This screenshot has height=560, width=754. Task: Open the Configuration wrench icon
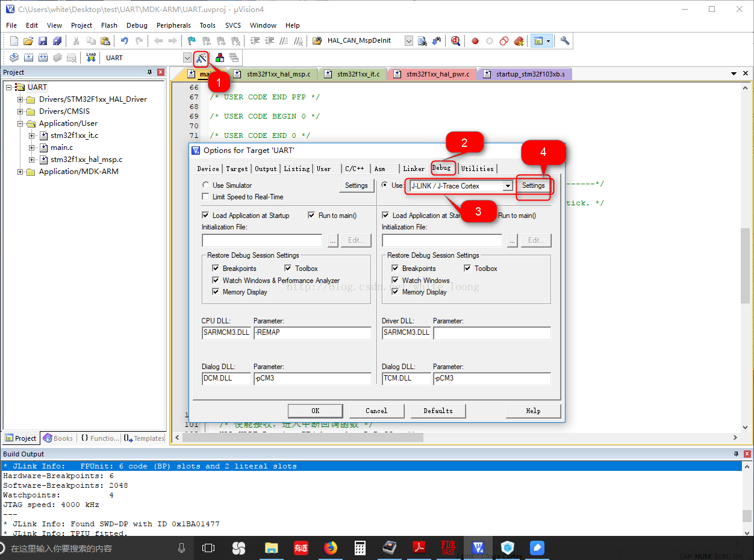tap(564, 41)
